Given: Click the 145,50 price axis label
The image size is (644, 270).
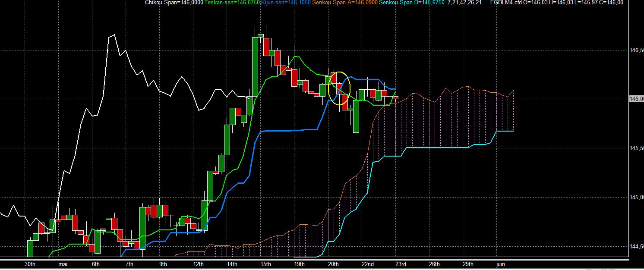Looking at the screenshot, I should [x=637, y=148].
